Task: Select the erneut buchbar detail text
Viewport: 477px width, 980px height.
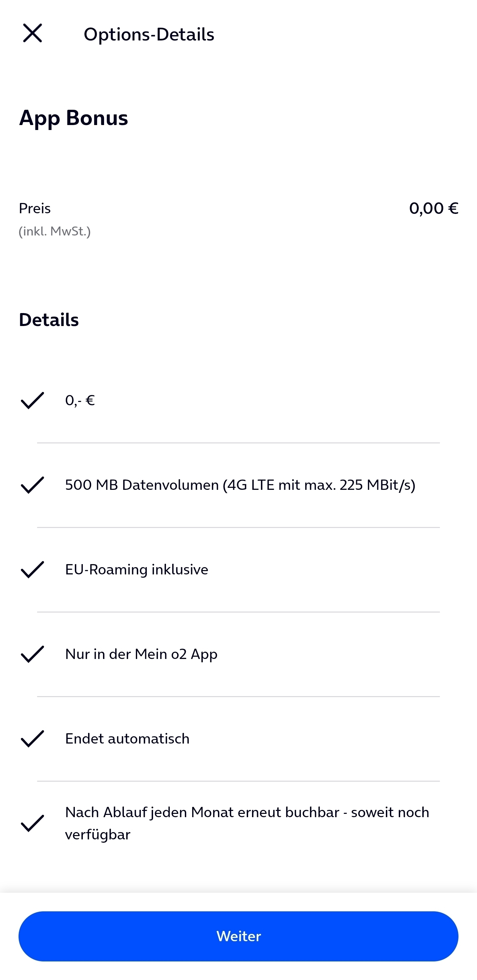Action: point(247,823)
